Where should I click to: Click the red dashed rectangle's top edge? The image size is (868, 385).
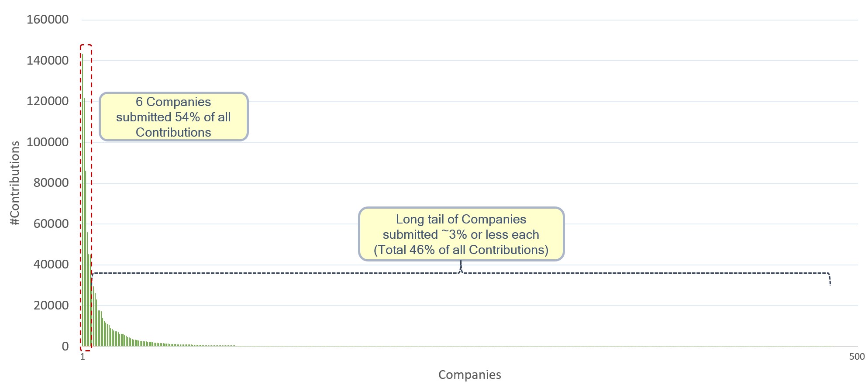click(86, 45)
